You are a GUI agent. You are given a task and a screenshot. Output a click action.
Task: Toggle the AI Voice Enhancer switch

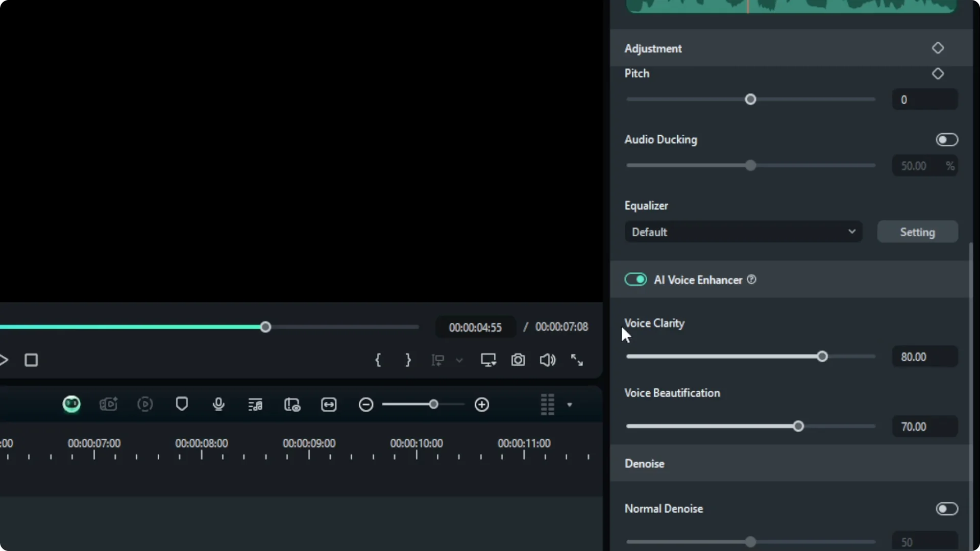point(635,280)
